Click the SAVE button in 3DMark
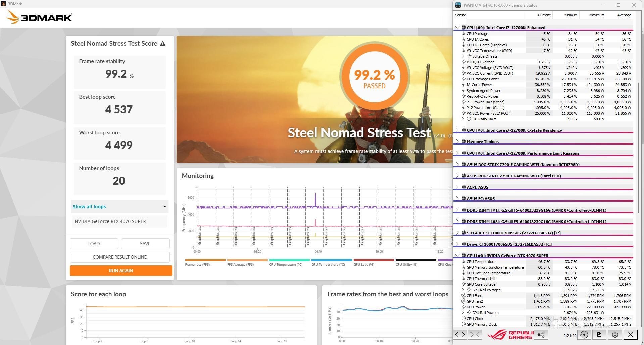The image size is (644, 345). 145,244
